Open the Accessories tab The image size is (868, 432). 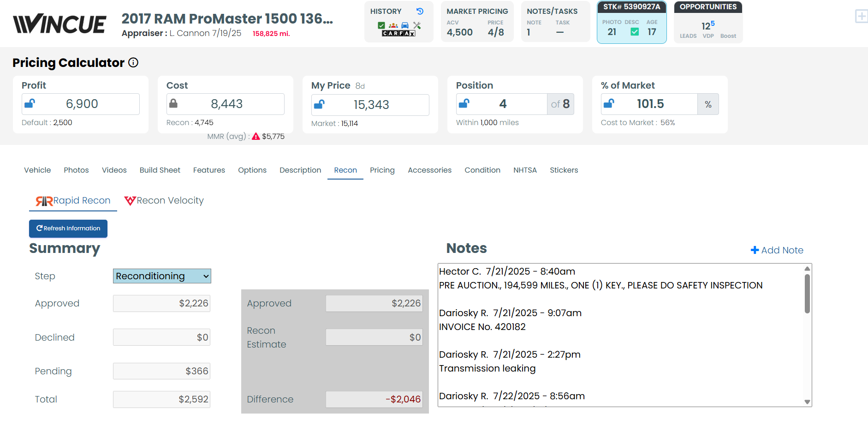[x=430, y=170]
